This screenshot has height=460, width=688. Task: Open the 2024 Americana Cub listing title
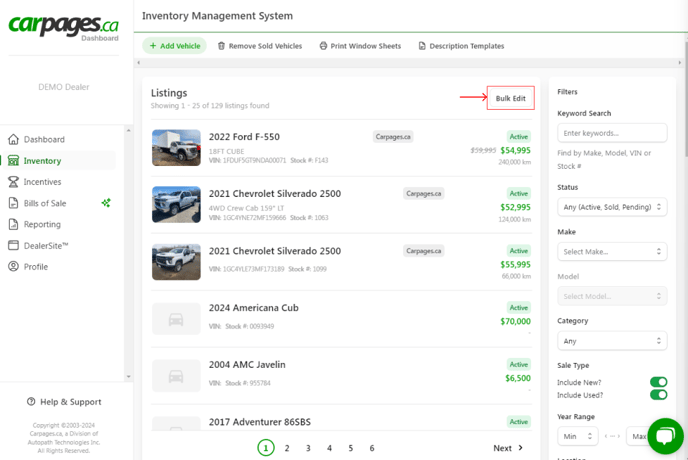(x=254, y=308)
